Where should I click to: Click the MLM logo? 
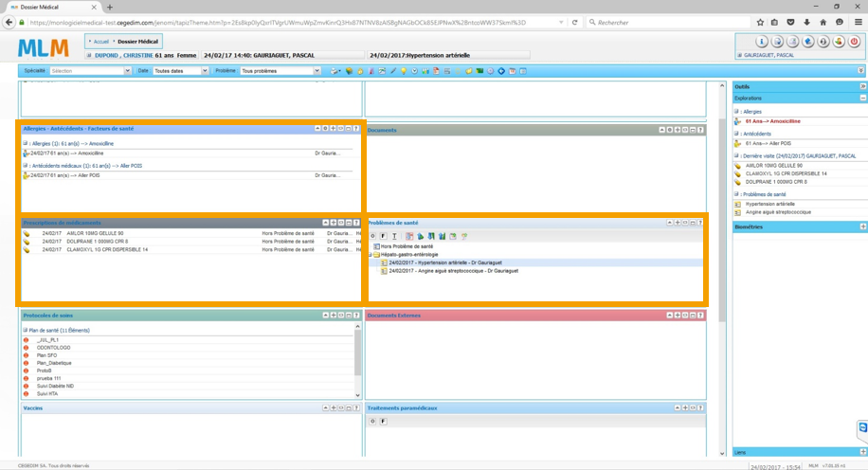tap(44, 47)
